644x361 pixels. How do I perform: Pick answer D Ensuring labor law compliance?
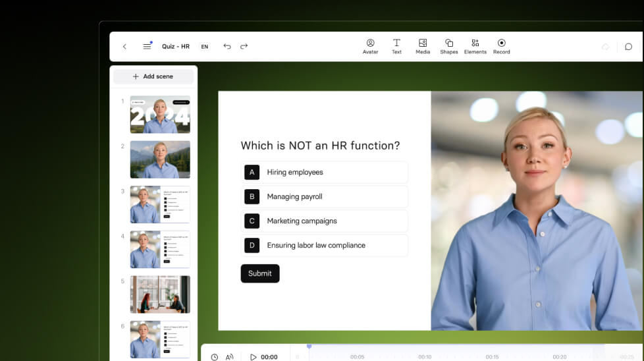(325, 245)
